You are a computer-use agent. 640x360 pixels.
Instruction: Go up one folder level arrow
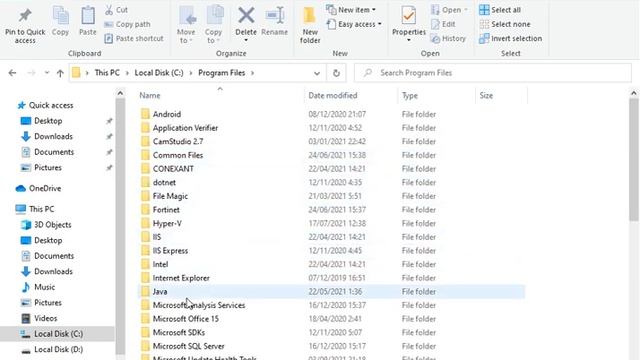click(x=60, y=73)
